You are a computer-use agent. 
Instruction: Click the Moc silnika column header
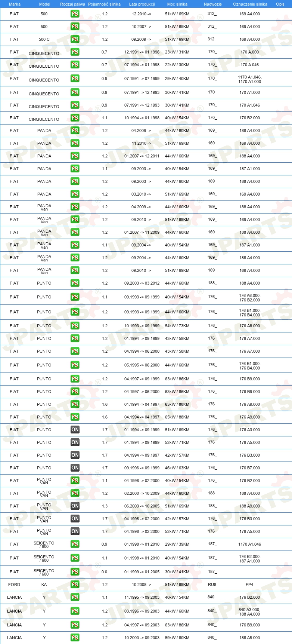(177, 4)
